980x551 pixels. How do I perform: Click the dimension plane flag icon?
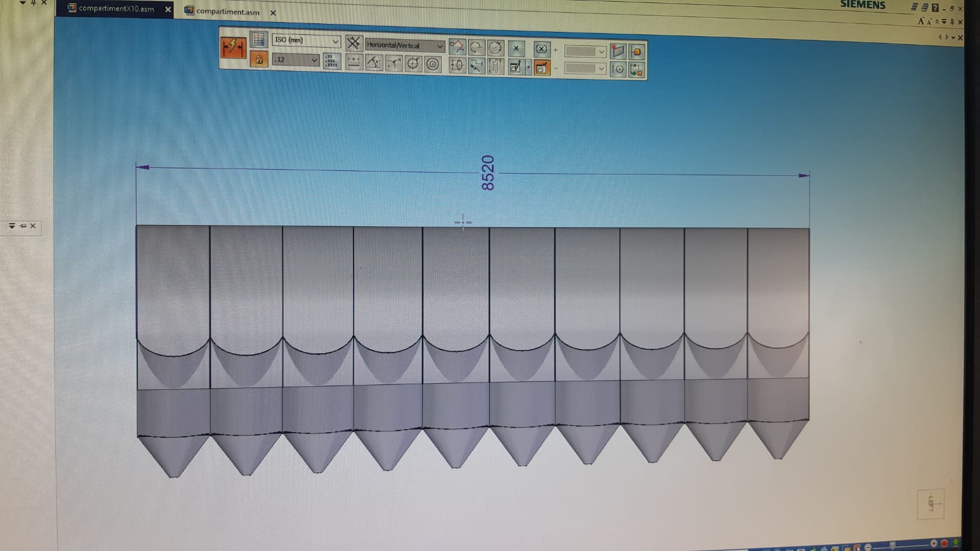click(x=617, y=51)
